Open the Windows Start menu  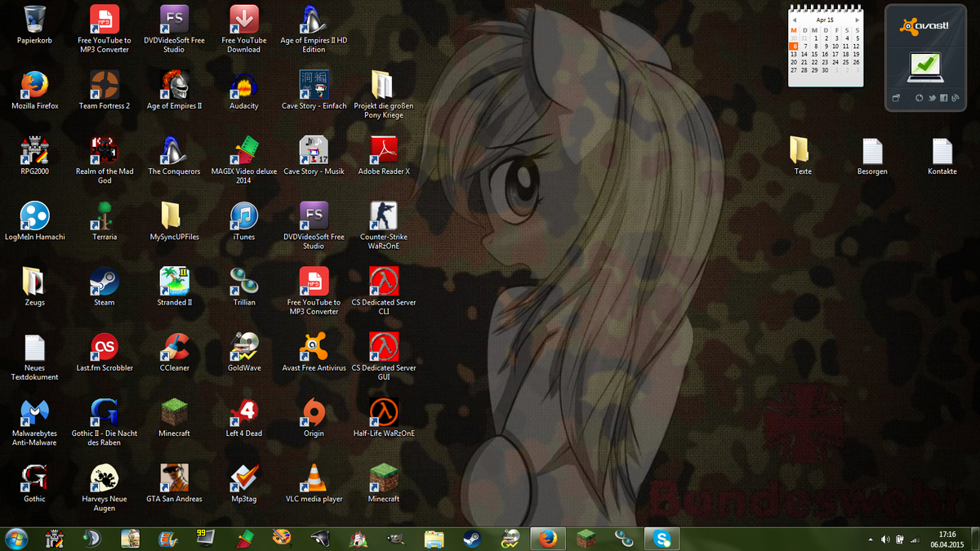[16, 539]
